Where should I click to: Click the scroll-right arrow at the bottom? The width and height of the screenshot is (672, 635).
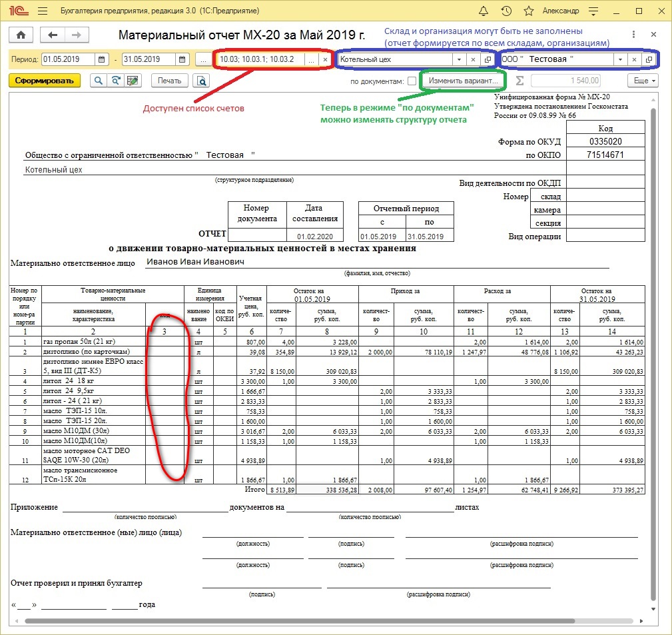(x=641, y=621)
